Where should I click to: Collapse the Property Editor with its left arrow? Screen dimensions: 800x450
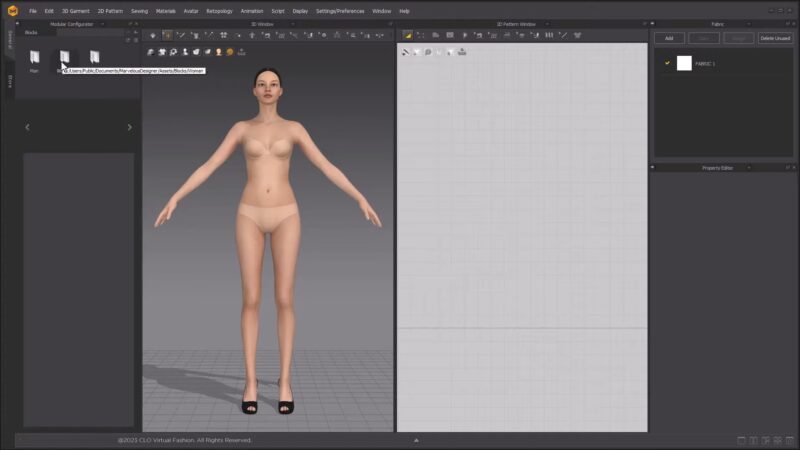tap(653, 167)
